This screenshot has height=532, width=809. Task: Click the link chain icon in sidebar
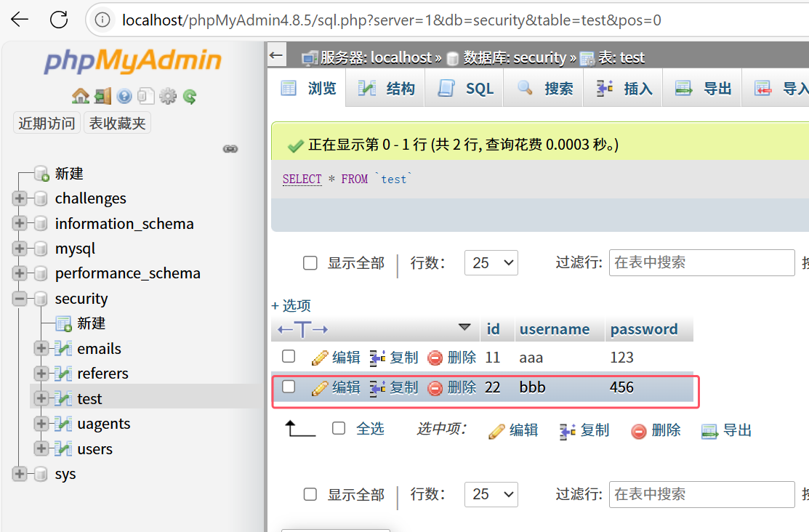click(230, 148)
